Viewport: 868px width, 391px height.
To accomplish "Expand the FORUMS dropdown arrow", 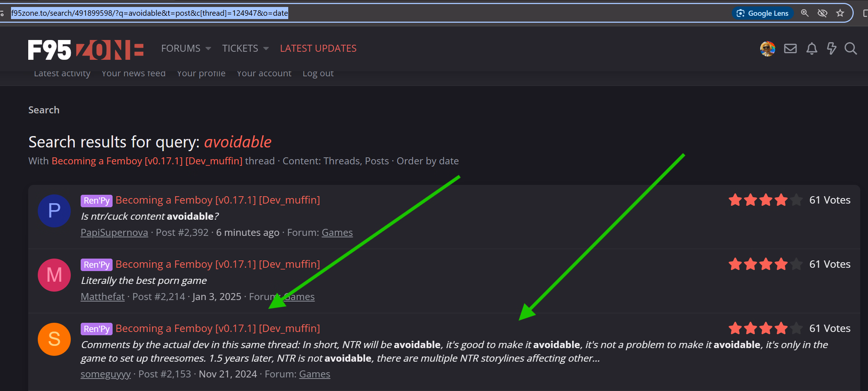I will [208, 48].
